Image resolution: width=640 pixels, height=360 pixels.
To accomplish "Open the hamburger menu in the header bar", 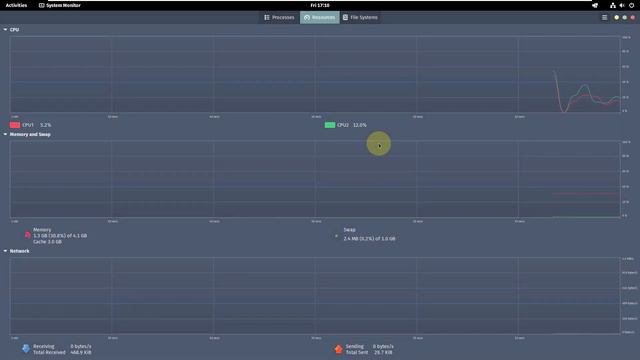I will (x=604, y=18).
